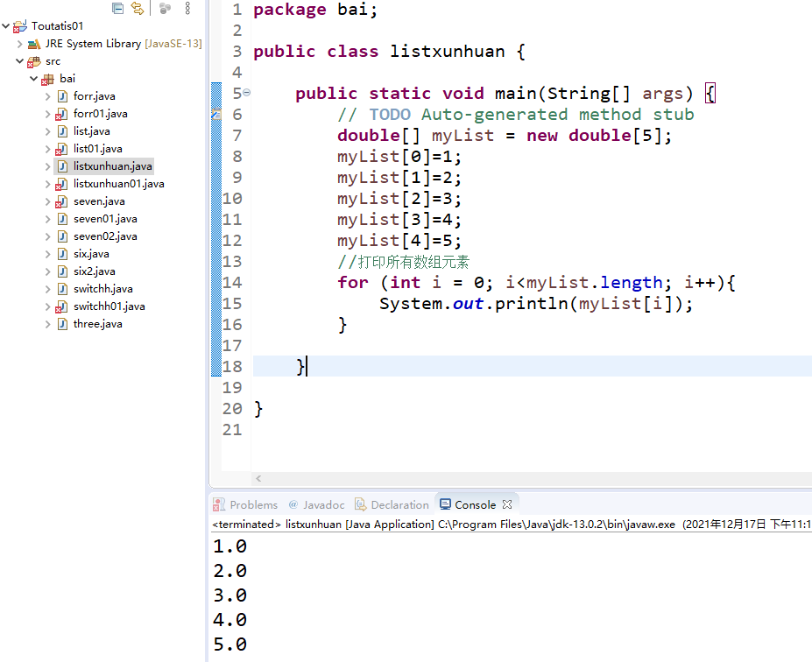Click line number 14 in gutter
Viewport: 812px width, 662px height.
point(232,283)
